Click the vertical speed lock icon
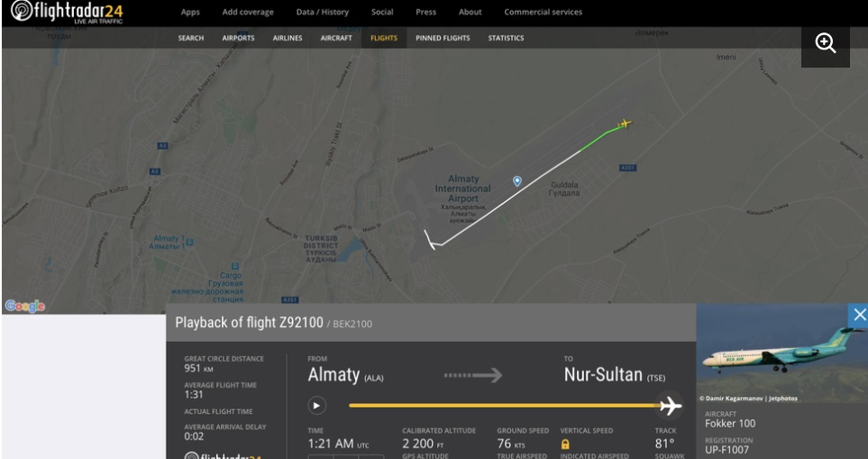This screenshot has width=868, height=459. pos(565,444)
